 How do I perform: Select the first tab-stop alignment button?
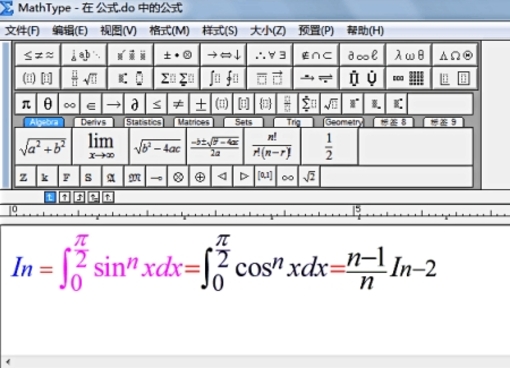[50, 197]
